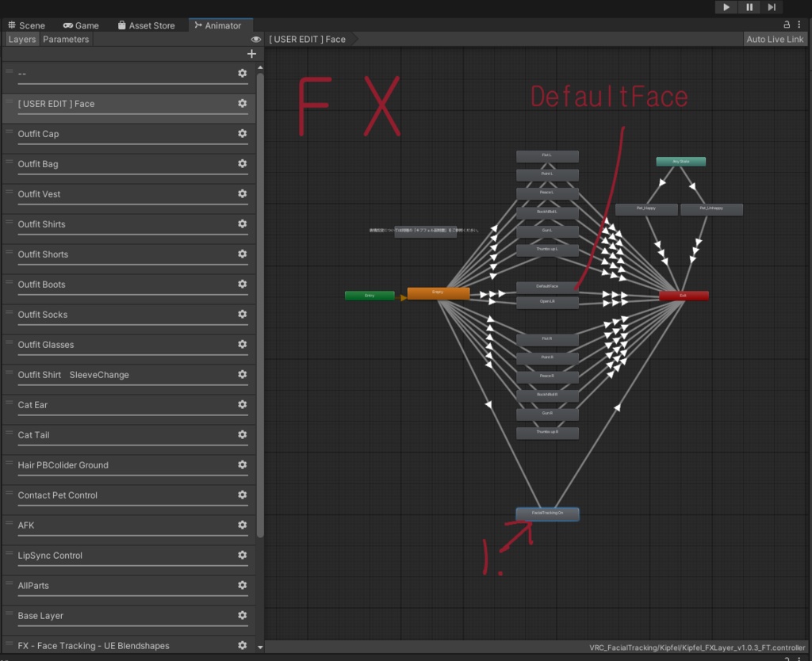
Task: Add a new layer with the plus button
Action: click(x=251, y=53)
